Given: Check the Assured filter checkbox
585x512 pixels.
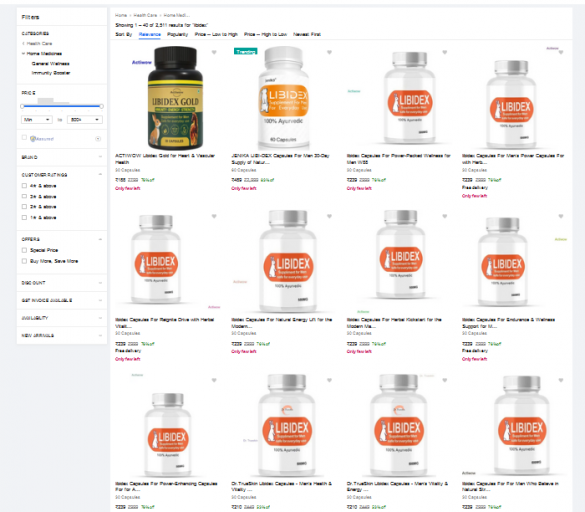Looking at the screenshot, I should (x=24, y=138).
